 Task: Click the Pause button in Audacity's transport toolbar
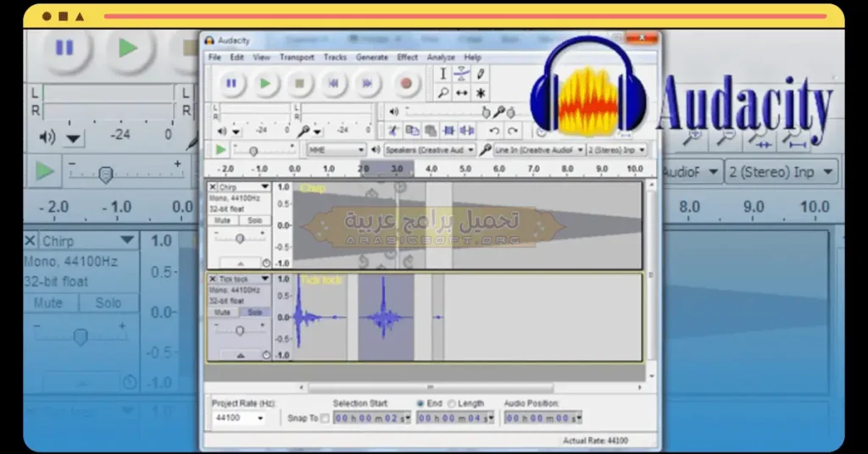point(231,84)
